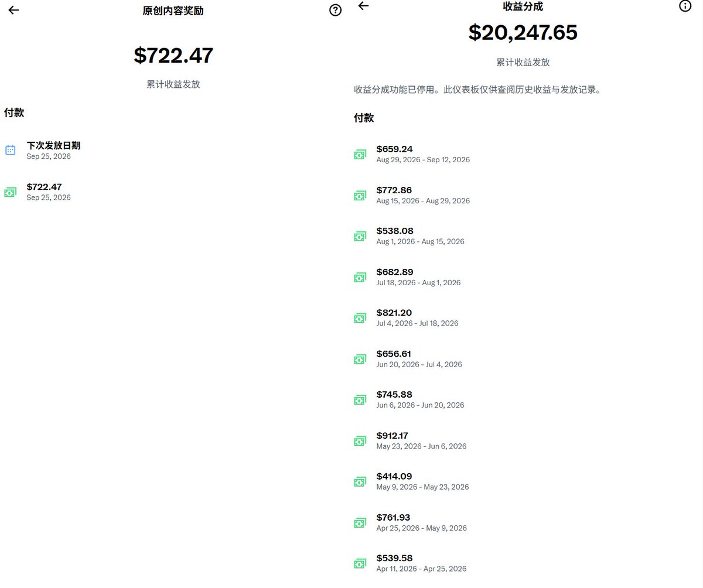Screen dimensions: 703x588
Task: Click the cash icon beside $772.86
Action: click(360, 195)
